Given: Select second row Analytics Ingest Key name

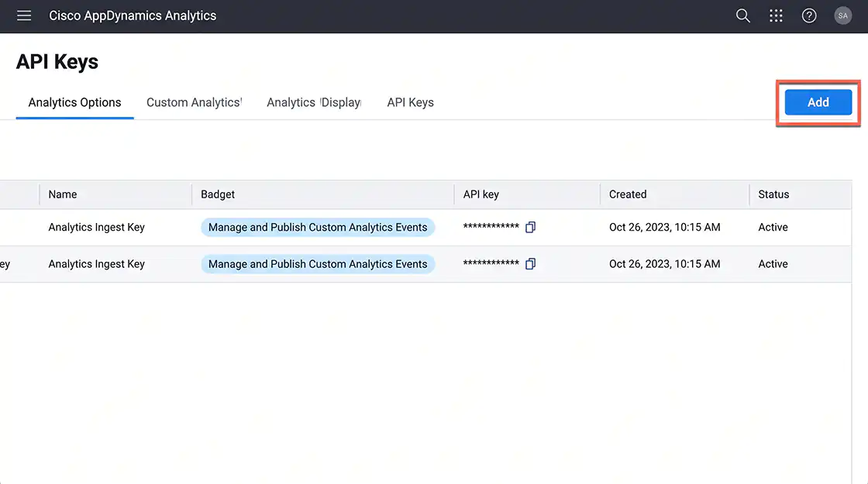Looking at the screenshot, I should [x=96, y=264].
